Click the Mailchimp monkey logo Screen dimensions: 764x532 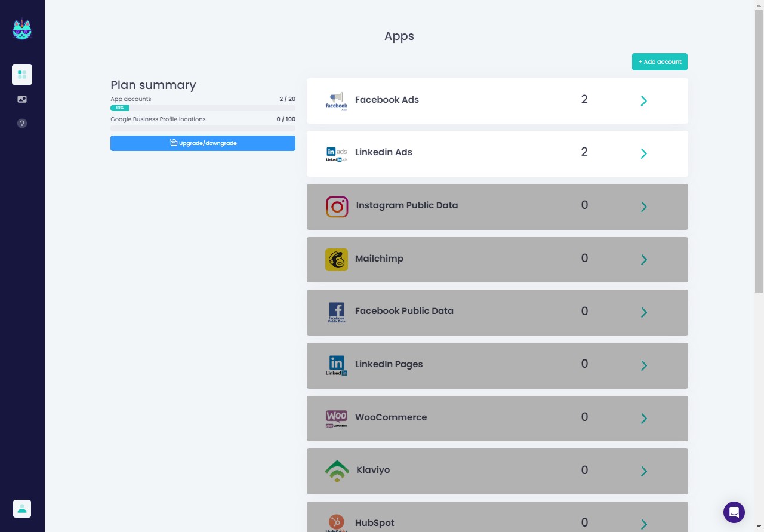337,260
